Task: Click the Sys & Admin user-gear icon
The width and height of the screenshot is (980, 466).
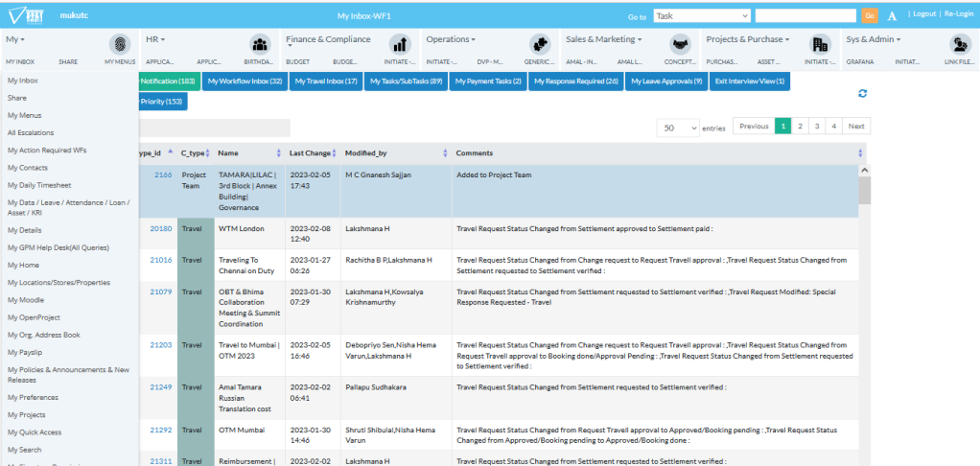Action: click(x=959, y=44)
